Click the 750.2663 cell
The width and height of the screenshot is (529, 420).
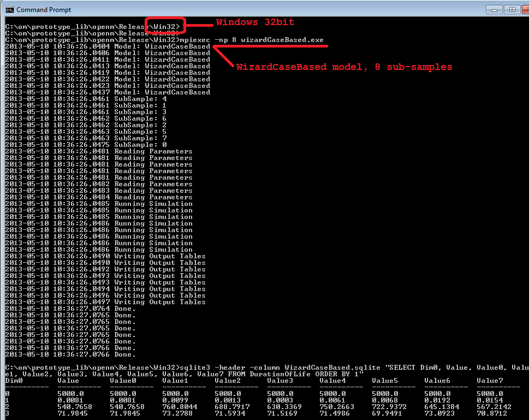coord(337,407)
